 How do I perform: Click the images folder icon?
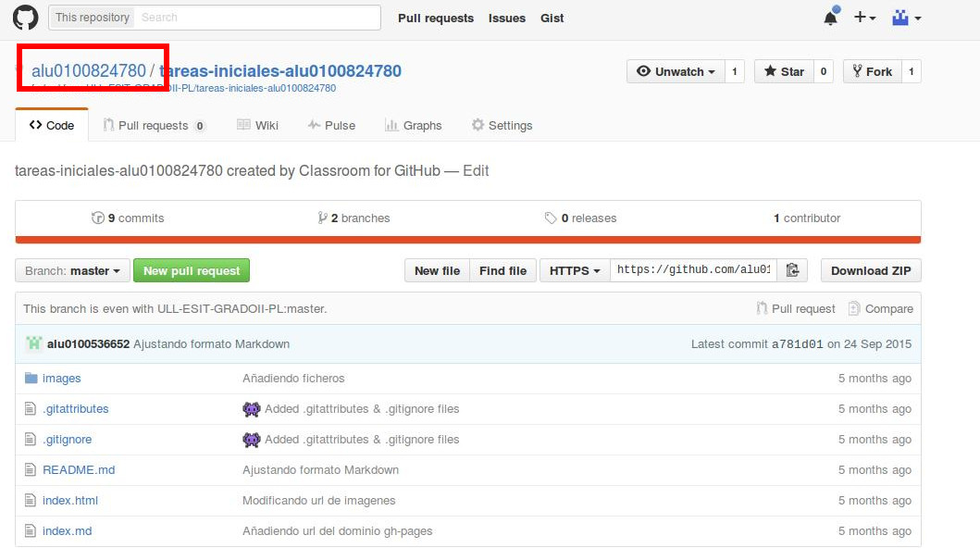tap(31, 378)
